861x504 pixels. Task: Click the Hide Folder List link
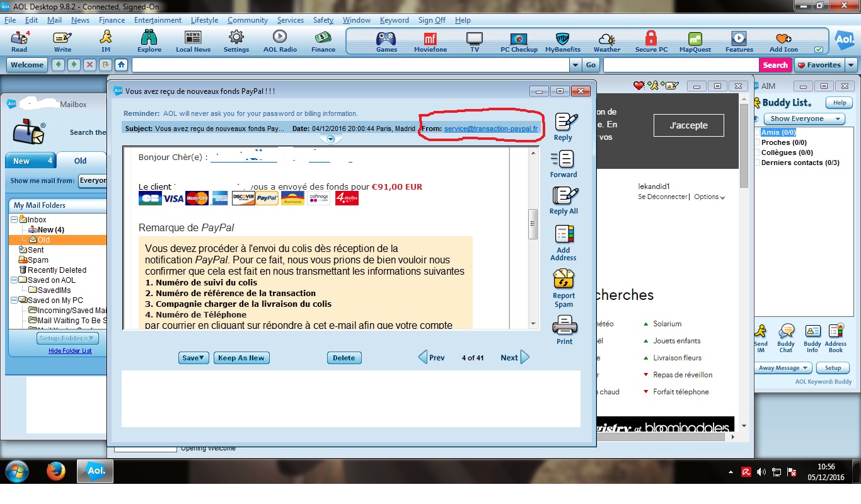(x=70, y=351)
